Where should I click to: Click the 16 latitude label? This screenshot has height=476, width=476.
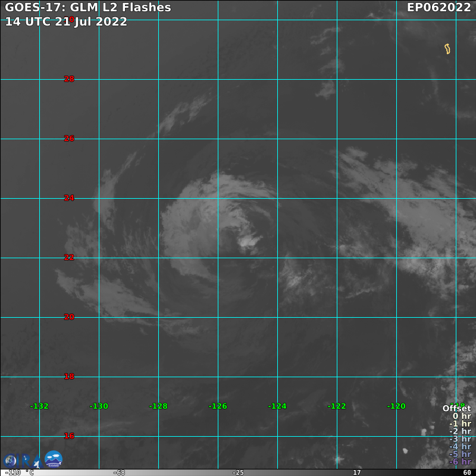click(69, 436)
